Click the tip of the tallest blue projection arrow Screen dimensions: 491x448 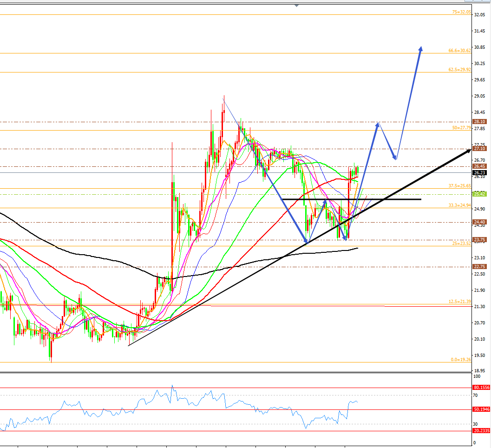pos(421,47)
